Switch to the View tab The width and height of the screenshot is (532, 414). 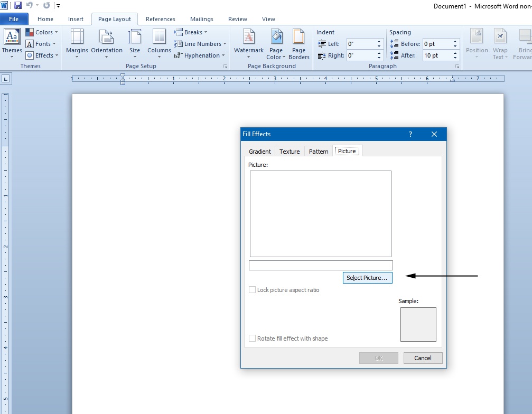pos(268,19)
